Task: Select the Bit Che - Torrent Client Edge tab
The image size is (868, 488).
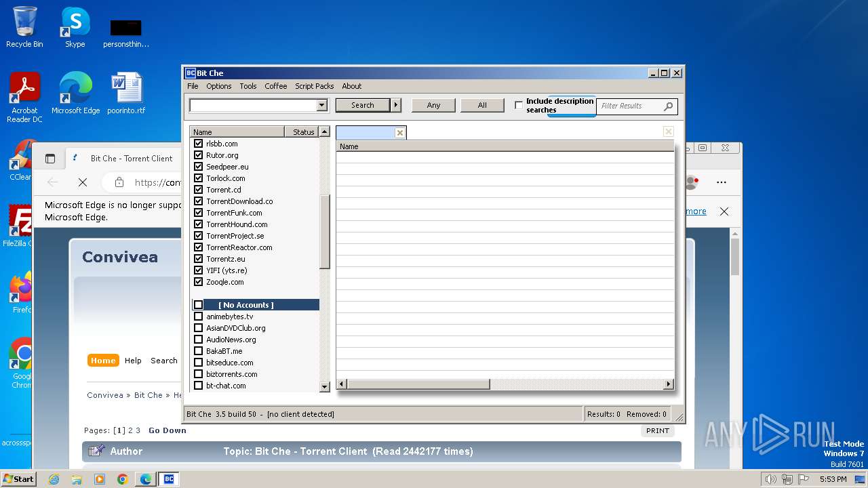Action: pos(132,159)
